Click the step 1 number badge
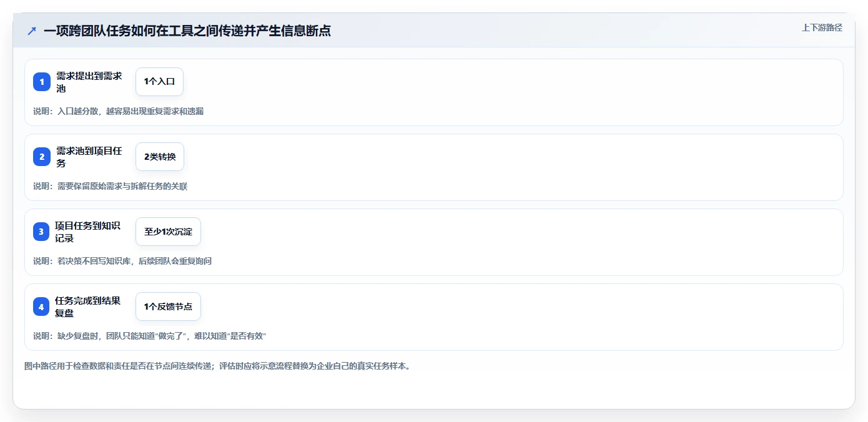Viewport: 868px width, 422px height. click(42, 82)
